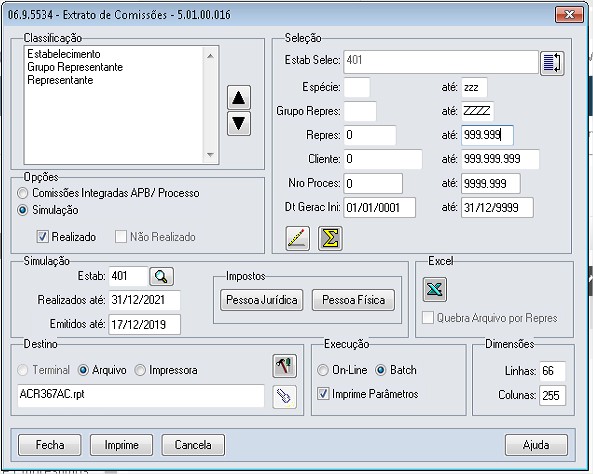Click Realizados até date field 31/12/2021
Screen dimensions: 593x474
[144, 300]
